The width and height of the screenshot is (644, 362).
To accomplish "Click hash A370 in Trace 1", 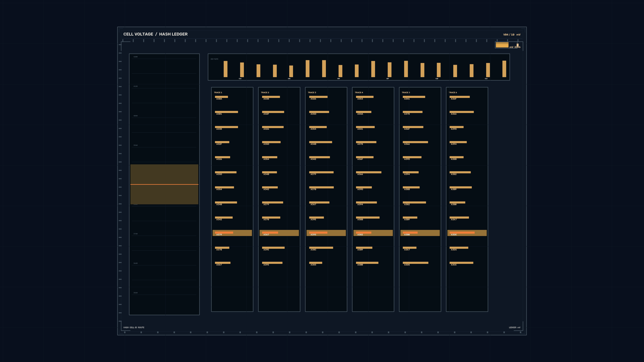I will [x=219, y=250].
